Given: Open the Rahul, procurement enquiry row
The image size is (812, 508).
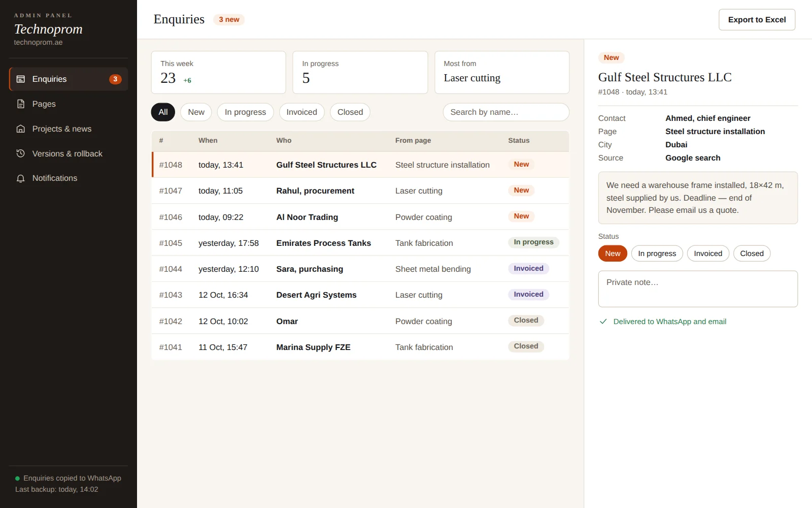Looking at the screenshot, I should pyautogui.click(x=360, y=190).
